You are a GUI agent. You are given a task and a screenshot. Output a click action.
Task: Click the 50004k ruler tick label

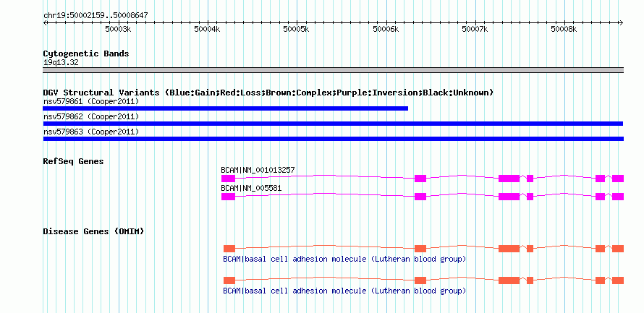[207, 29]
